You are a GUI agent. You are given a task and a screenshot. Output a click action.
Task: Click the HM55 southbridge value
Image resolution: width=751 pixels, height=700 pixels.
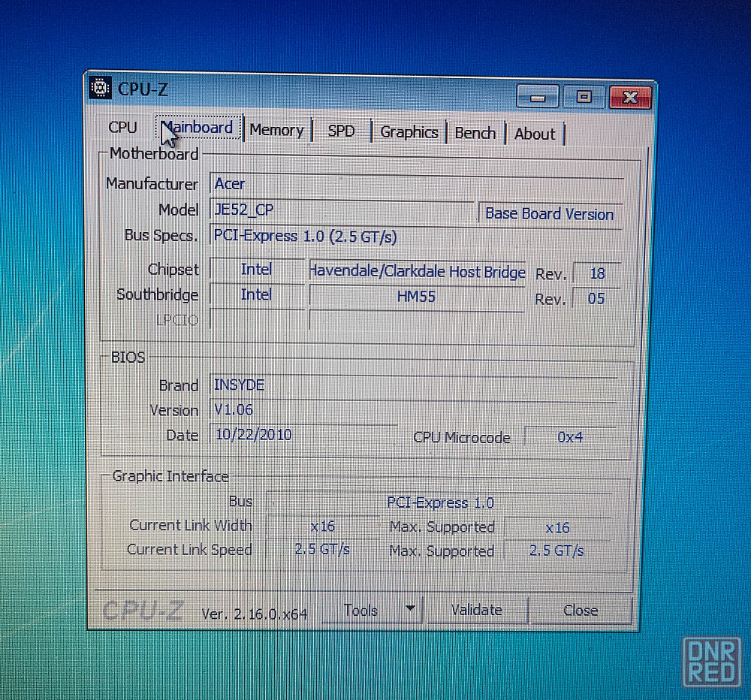pyautogui.click(x=416, y=297)
